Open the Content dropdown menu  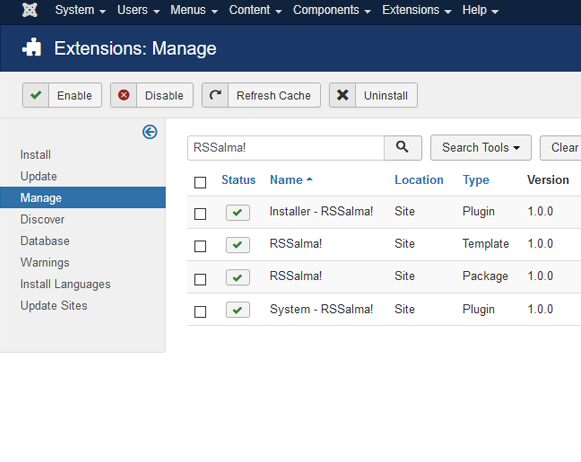point(255,10)
